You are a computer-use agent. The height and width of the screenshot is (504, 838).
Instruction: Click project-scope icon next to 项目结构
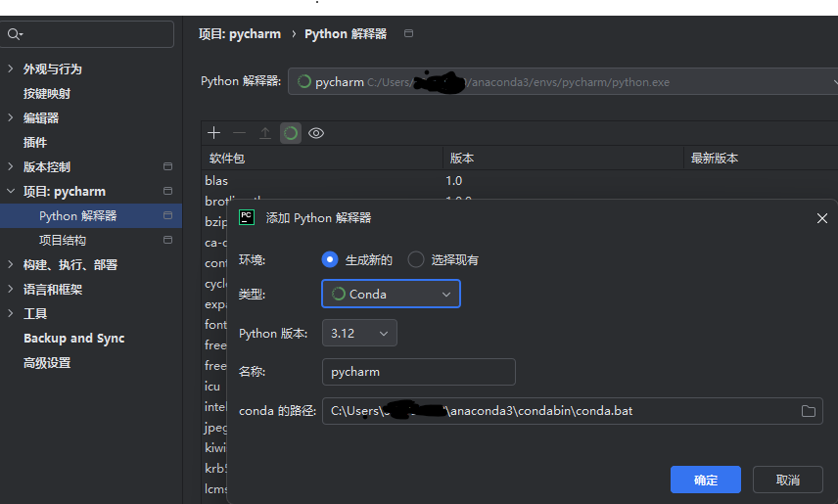click(167, 240)
